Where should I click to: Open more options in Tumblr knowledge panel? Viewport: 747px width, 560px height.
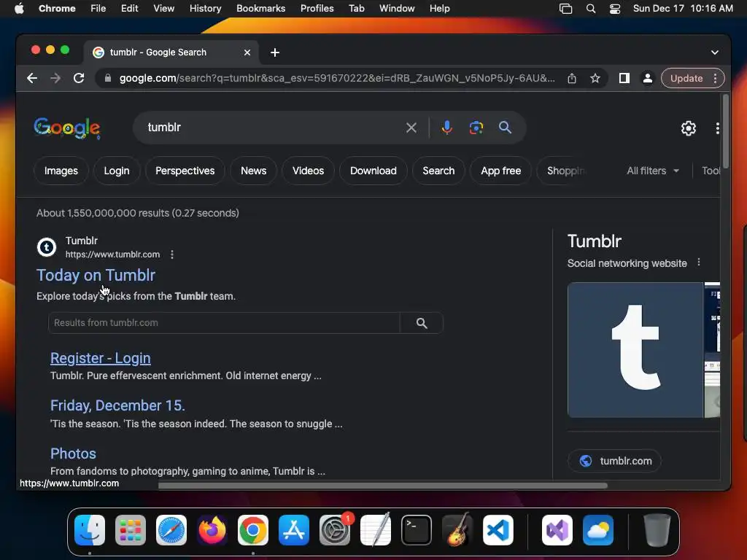pyautogui.click(x=699, y=262)
